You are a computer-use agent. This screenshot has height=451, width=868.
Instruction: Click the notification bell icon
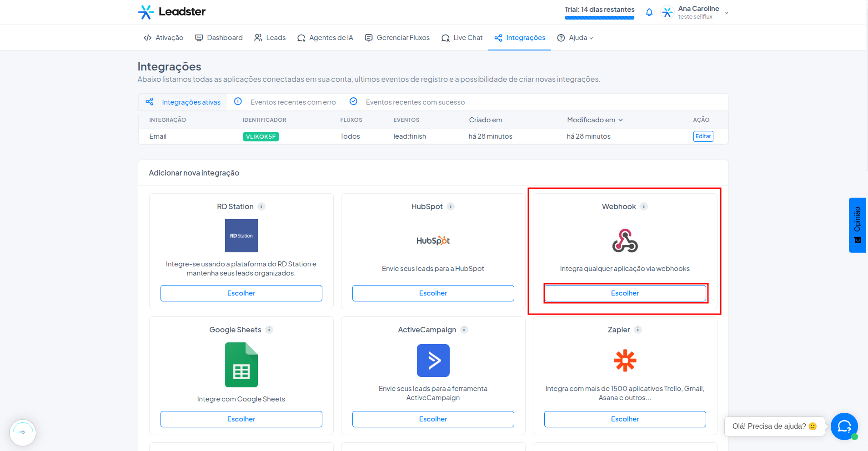[649, 12]
